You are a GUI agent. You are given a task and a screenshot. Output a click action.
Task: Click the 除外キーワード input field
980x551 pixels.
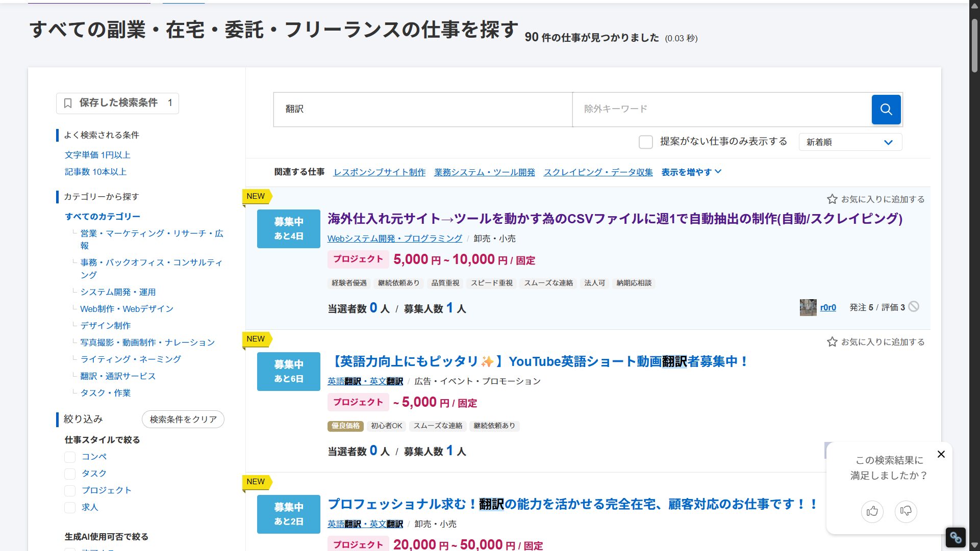click(x=714, y=109)
